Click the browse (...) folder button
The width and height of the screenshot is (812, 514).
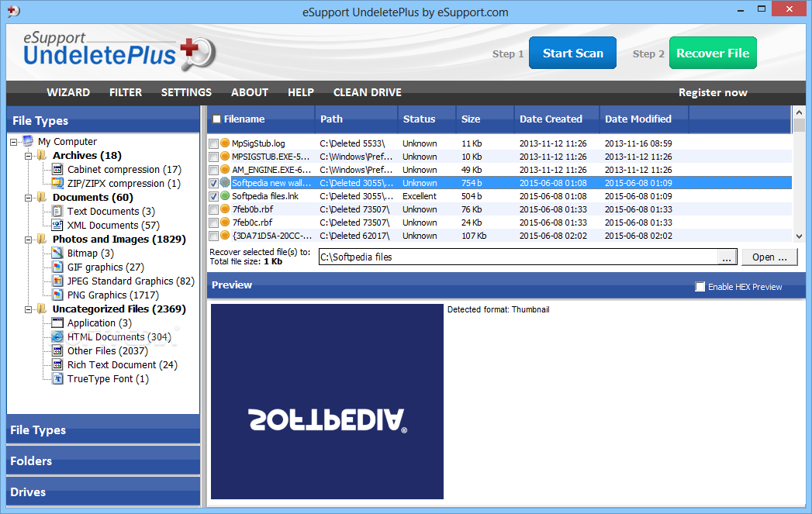pos(727,257)
